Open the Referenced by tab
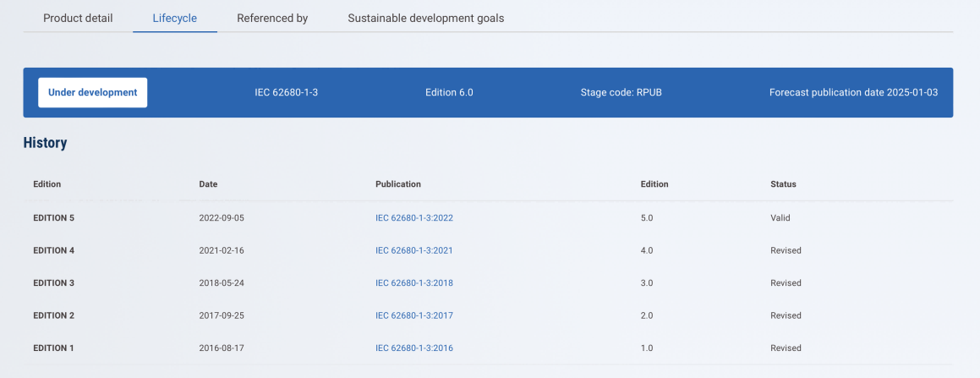The width and height of the screenshot is (980, 378). pos(272,18)
